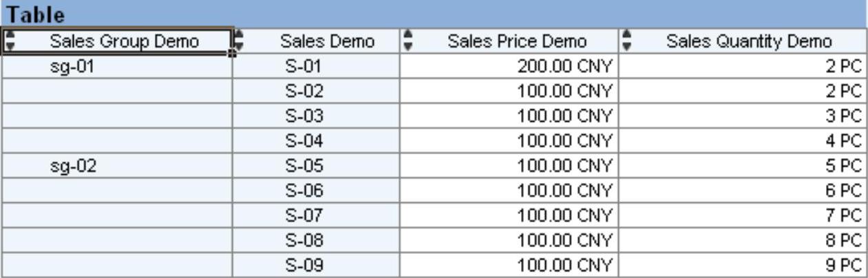
Task: Select the S-07 row cell
Action: click(x=304, y=215)
